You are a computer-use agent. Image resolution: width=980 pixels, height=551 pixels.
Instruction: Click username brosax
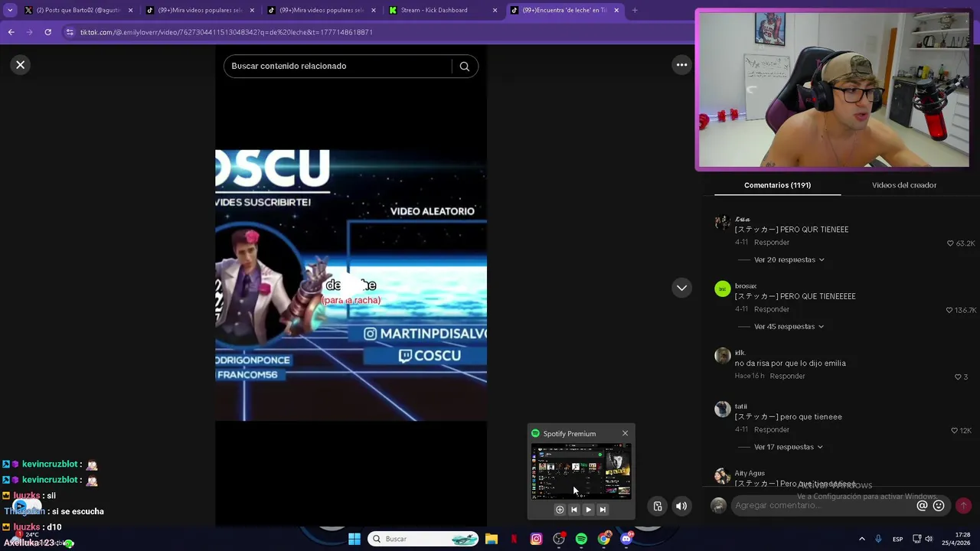[746, 286]
